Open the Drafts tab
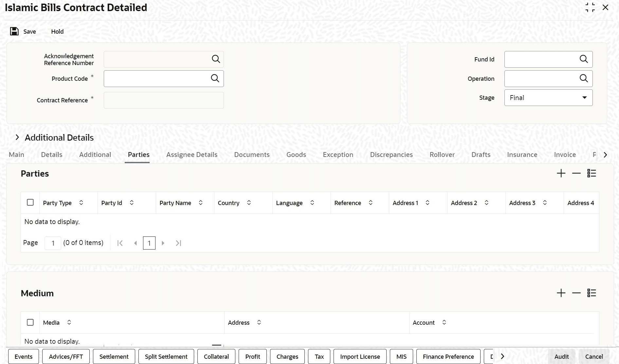Screen dimensions: 619x364 [x=481, y=155]
